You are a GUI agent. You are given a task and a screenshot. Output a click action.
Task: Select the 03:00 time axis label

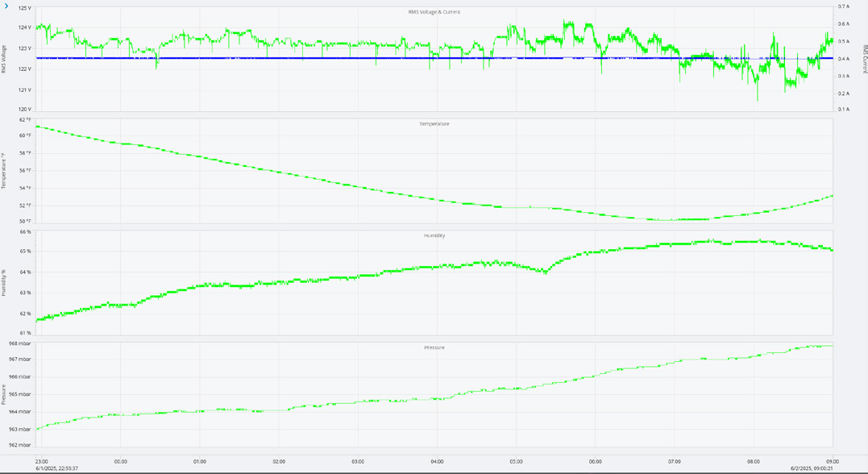click(358, 462)
